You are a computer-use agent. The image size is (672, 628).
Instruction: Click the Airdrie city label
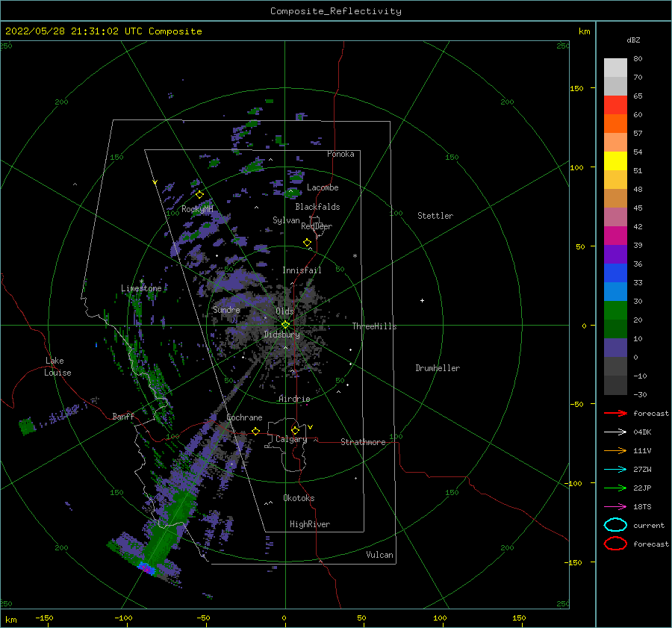click(x=294, y=399)
